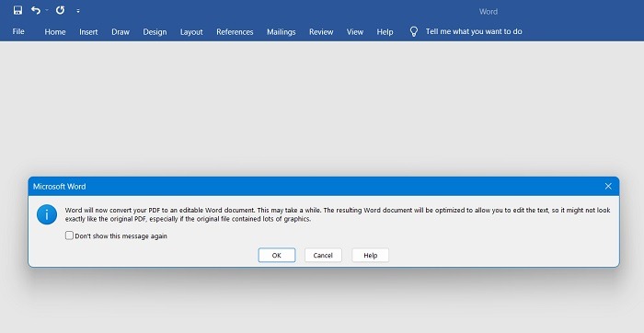This screenshot has height=333, width=644.
Task: Click the Help button in the dialog
Action: [x=371, y=256]
